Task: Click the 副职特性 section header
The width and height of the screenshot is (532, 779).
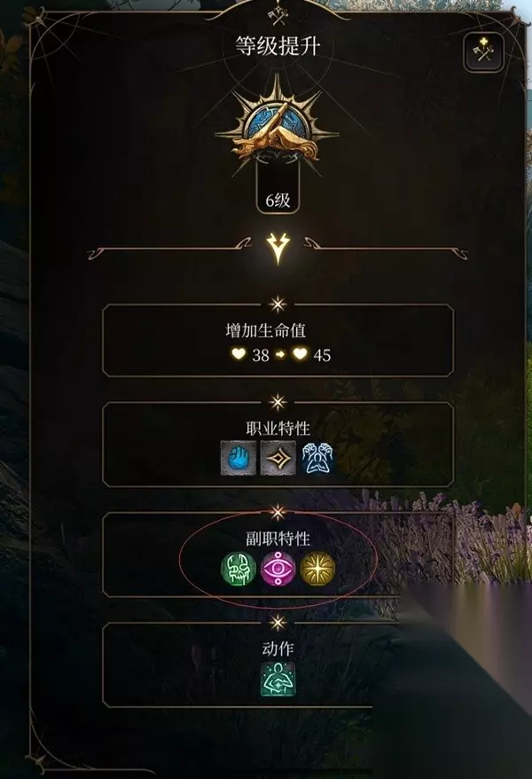Action: click(x=278, y=539)
